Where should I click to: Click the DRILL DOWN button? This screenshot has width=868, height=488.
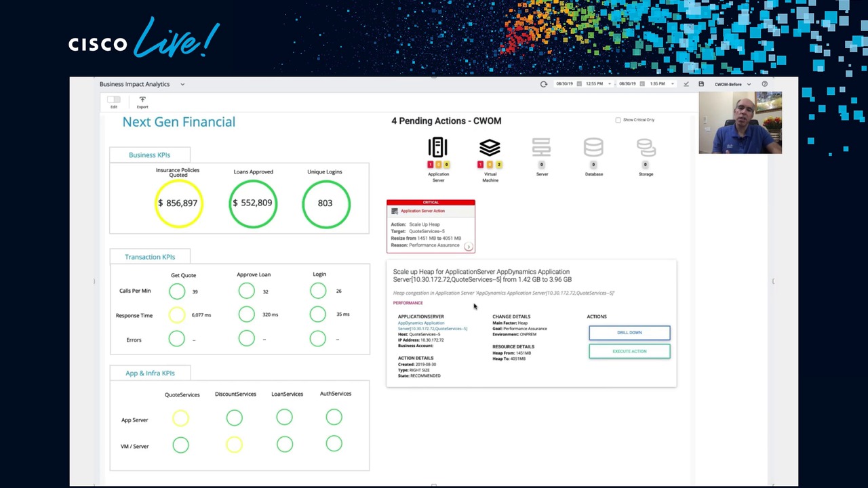coord(629,333)
